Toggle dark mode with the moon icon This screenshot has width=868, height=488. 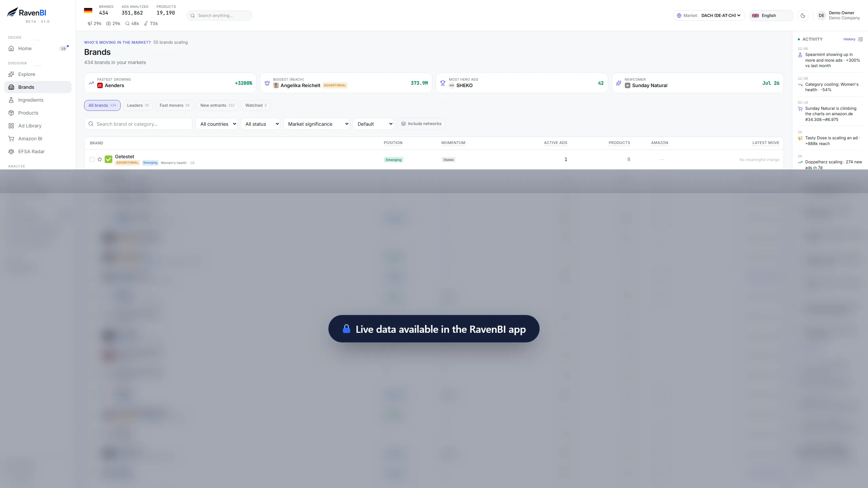803,16
